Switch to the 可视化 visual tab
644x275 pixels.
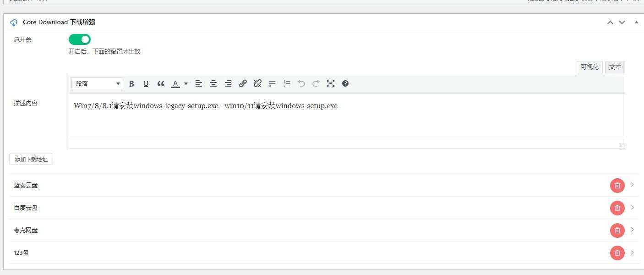point(589,67)
